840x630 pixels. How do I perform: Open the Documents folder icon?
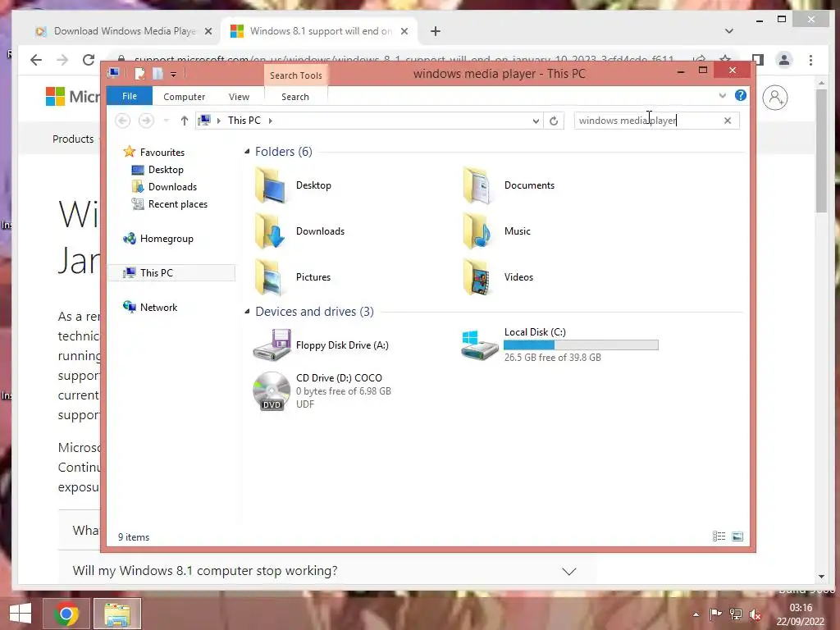[x=477, y=185]
